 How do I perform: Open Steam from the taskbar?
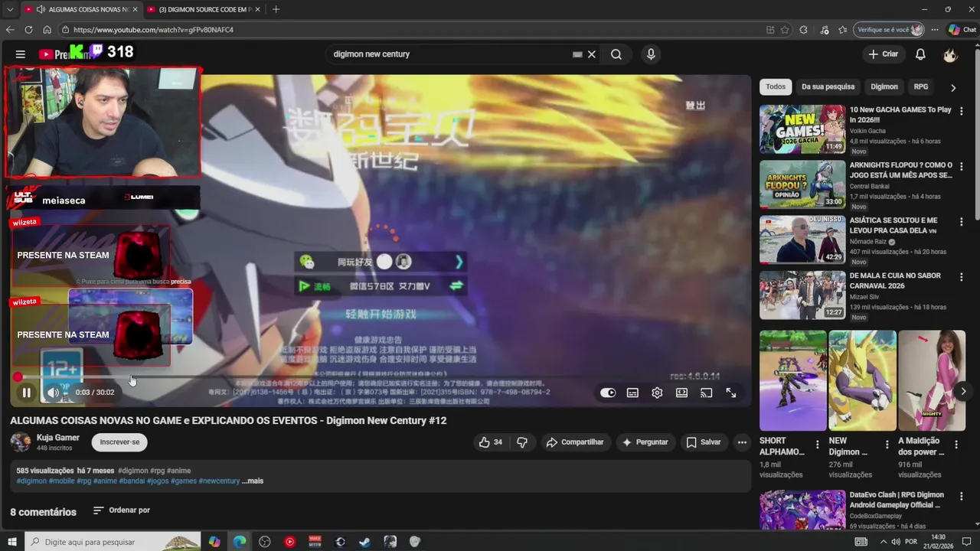click(x=365, y=542)
